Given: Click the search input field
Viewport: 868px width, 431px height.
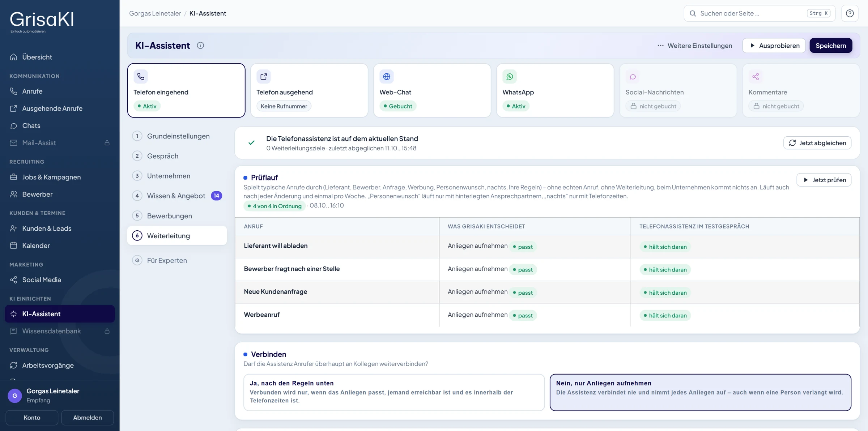Looking at the screenshot, I should [x=759, y=13].
